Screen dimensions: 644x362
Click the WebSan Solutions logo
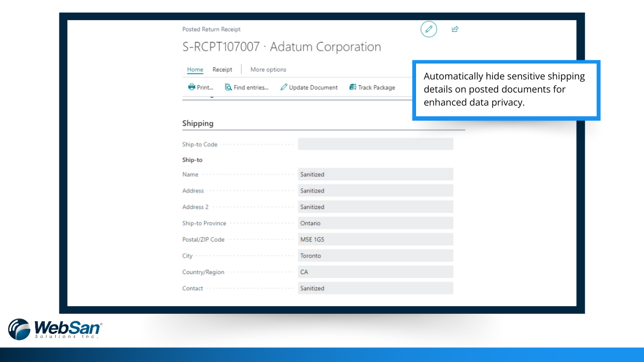(x=55, y=329)
